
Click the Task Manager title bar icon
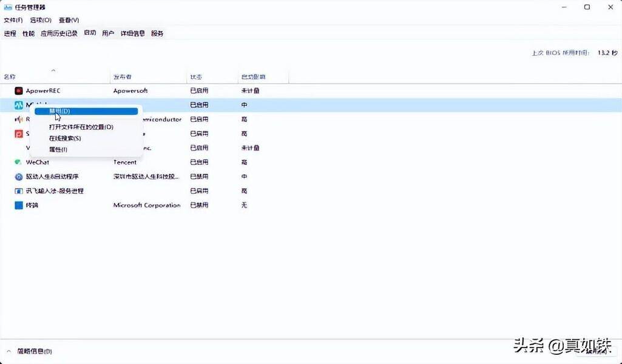point(8,7)
